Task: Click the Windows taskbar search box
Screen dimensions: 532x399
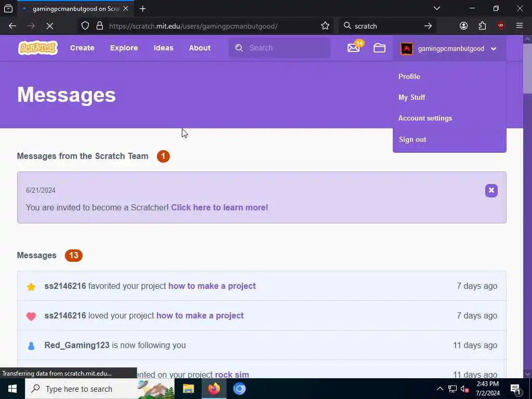Action: coord(100,389)
